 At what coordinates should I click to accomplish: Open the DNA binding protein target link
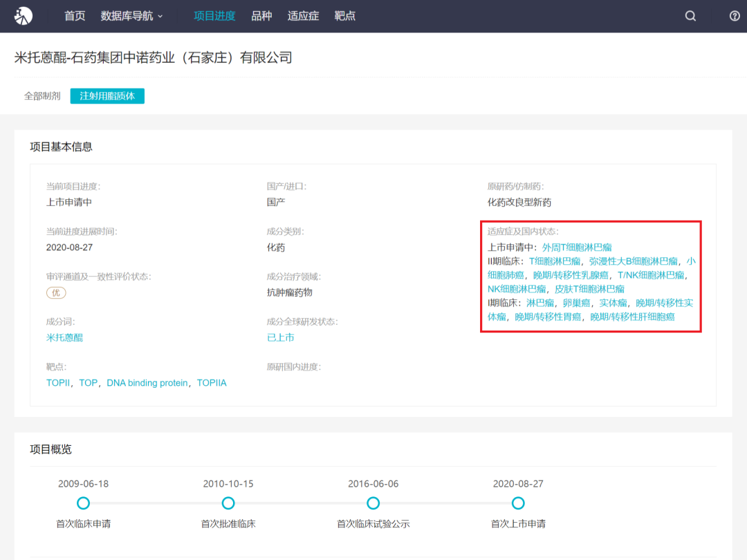coord(147,383)
